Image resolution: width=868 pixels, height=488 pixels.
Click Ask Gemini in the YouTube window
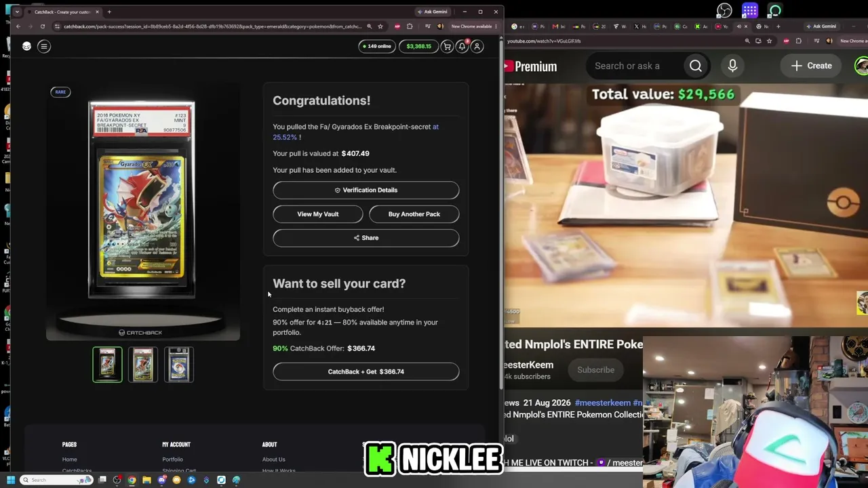point(822,26)
